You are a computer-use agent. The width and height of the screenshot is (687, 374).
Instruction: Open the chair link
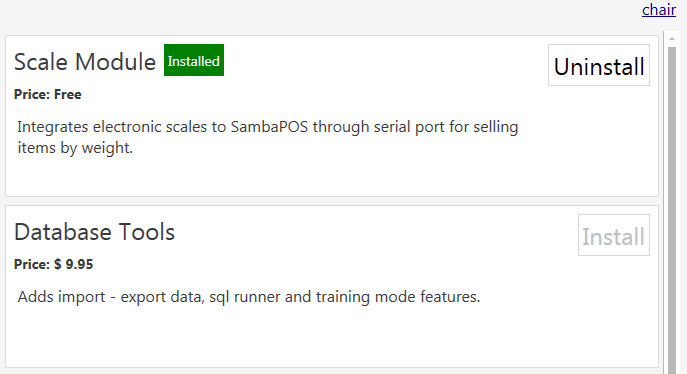point(659,10)
